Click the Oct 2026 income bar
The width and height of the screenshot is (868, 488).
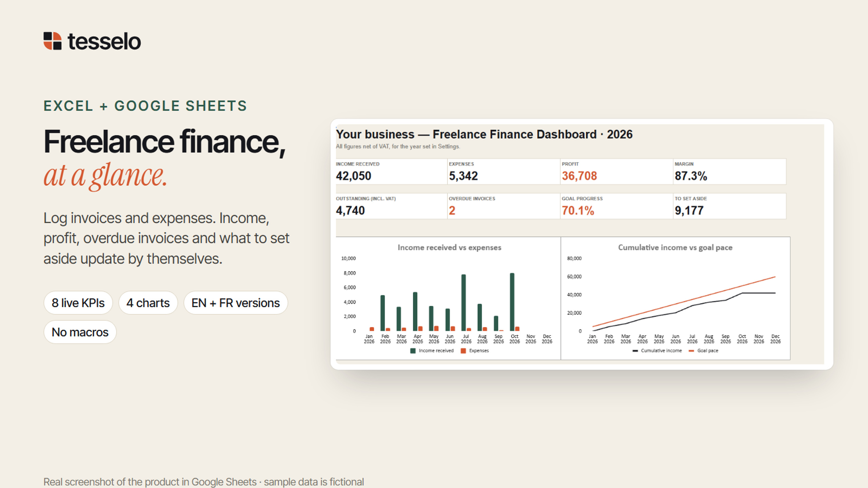(512, 302)
